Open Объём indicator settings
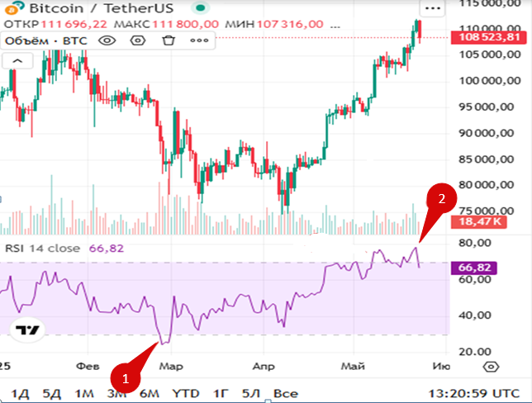The height and width of the screenshot is (403, 532). coord(138,40)
